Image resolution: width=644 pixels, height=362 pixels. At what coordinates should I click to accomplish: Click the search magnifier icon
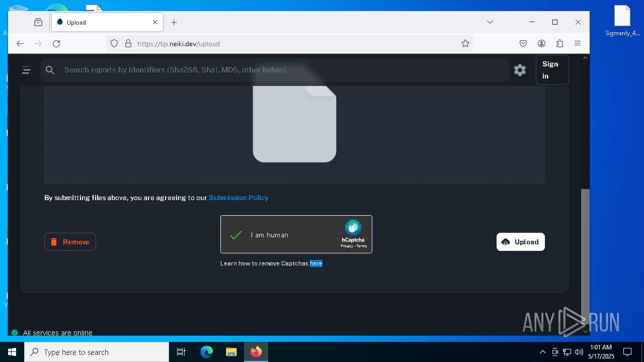pos(50,70)
